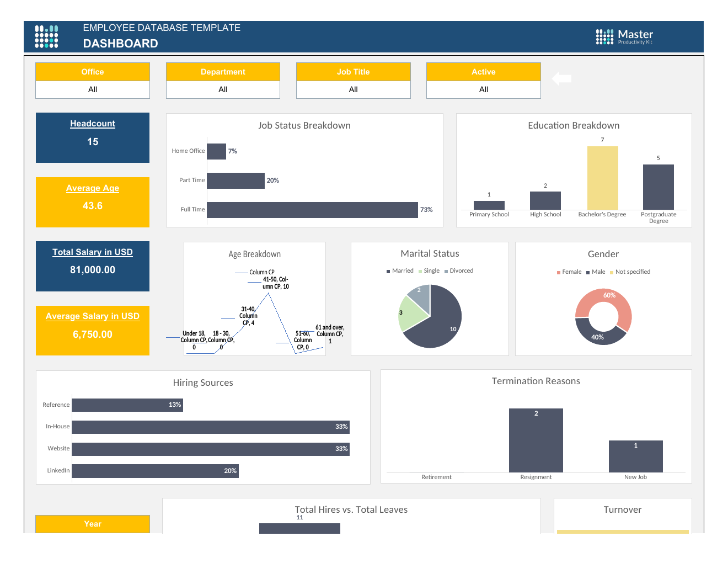Click the dotted grid logo beside the Dashboard title
Screen dimensions: 728x563
(46, 36)
